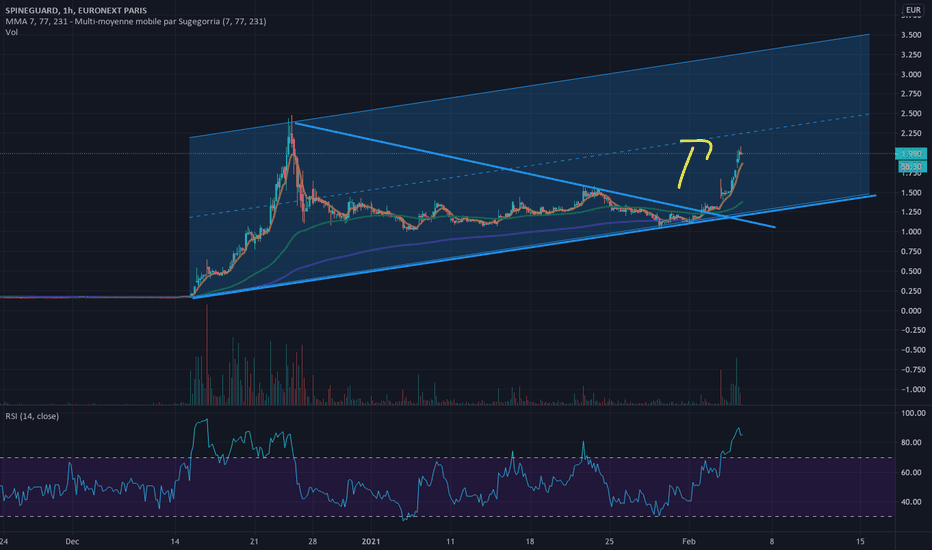Select the MMA 7, 77, 231 indicator legend
The image size is (932, 550).
[x=136, y=21]
